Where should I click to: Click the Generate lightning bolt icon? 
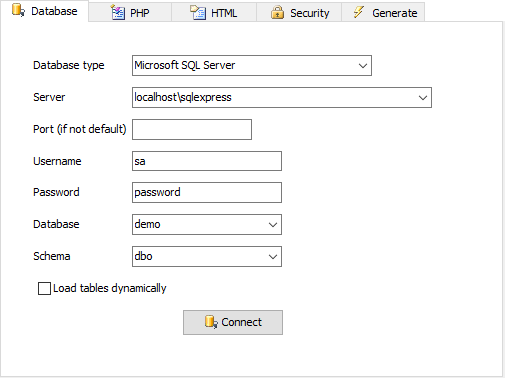pos(359,13)
